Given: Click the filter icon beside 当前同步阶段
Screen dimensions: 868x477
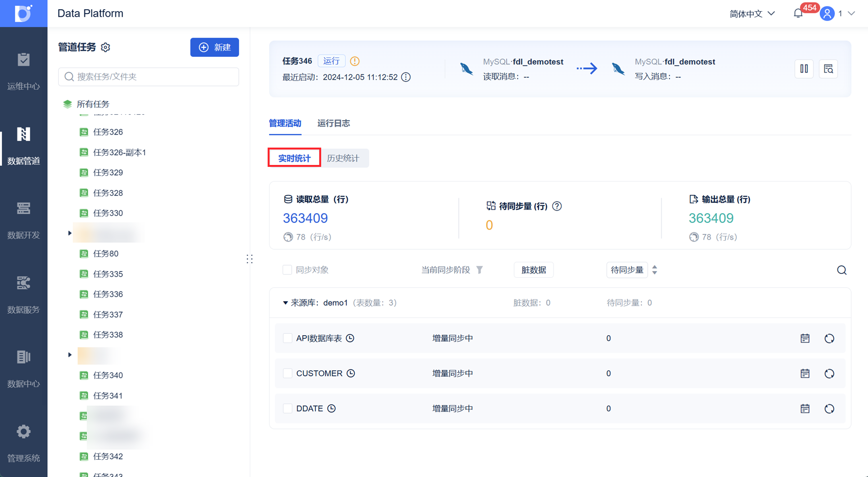Looking at the screenshot, I should pos(479,270).
